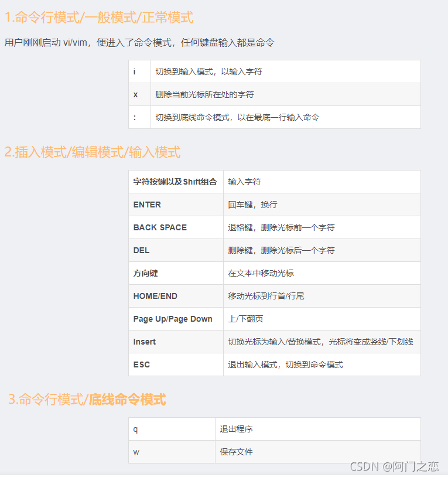Click the 'ESC' key cell
Screen dimensions: 448x477
click(x=176, y=364)
